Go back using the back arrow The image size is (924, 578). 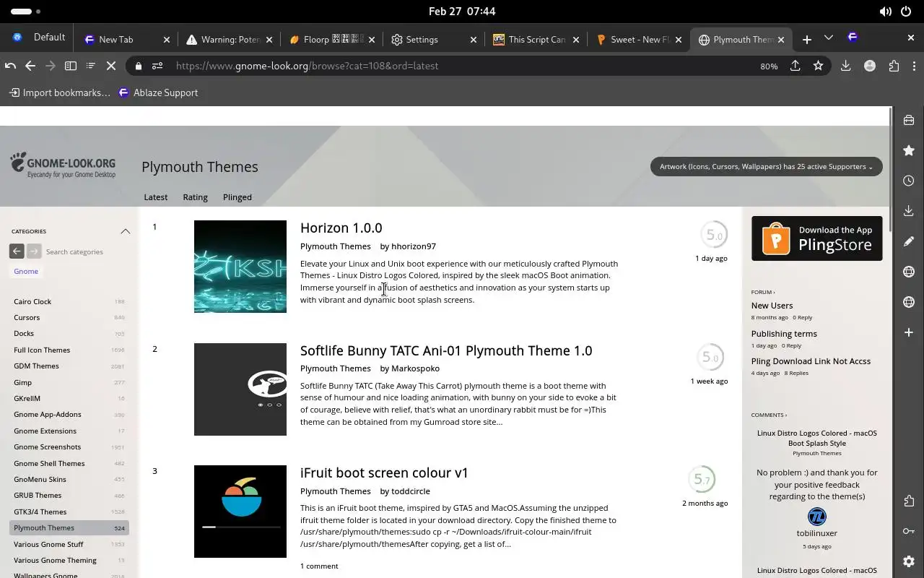coord(30,66)
